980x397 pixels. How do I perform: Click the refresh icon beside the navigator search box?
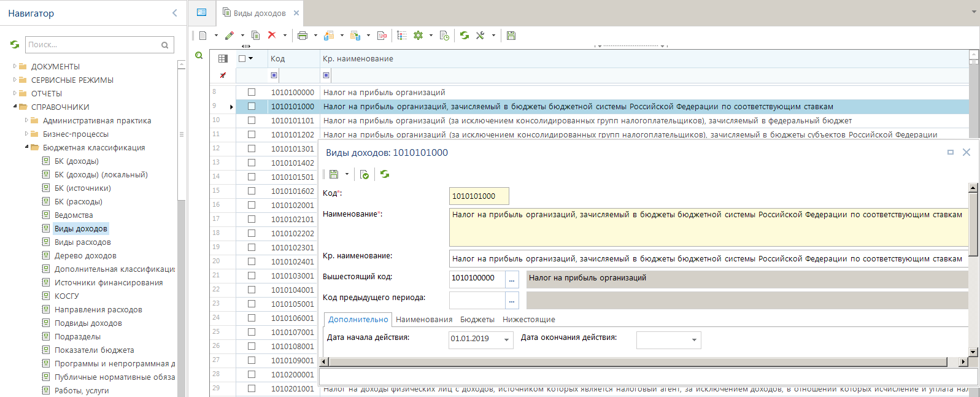click(x=15, y=44)
